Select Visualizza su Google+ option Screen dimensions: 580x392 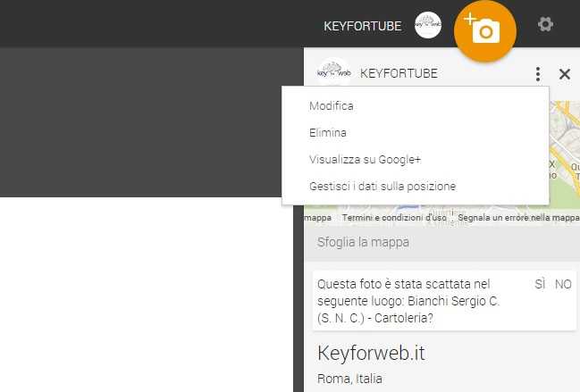coord(365,160)
